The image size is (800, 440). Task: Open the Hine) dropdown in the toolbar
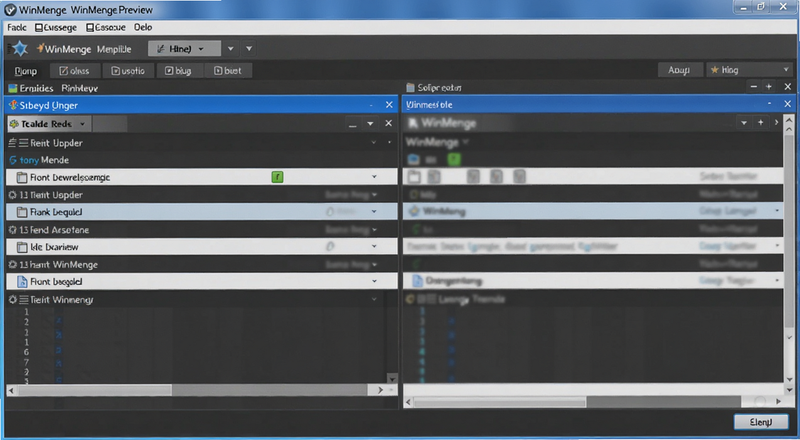(184, 48)
